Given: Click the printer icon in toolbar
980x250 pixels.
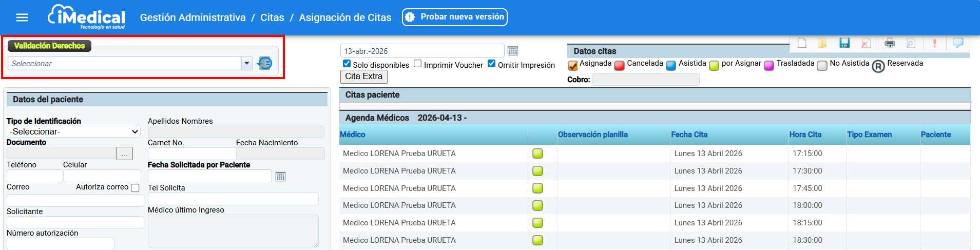Looking at the screenshot, I should pos(890,43).
